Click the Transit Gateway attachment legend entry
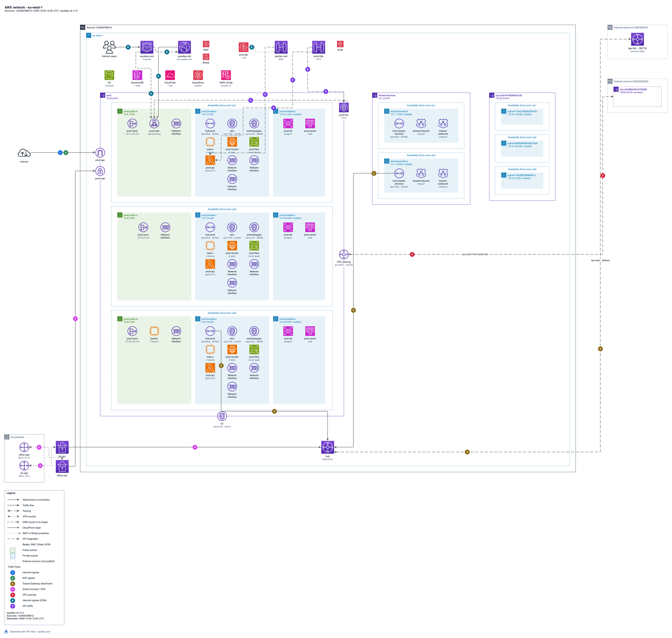Image resolution: width=672 pixels, height=638 pixels. pyautogui.click(x=37, y=584)
